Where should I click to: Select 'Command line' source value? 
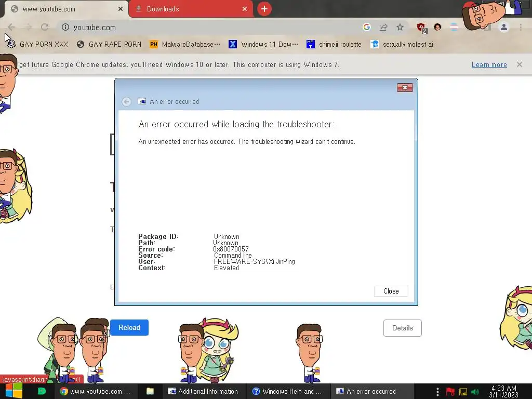pyautogui.click(x=233, y=255)
